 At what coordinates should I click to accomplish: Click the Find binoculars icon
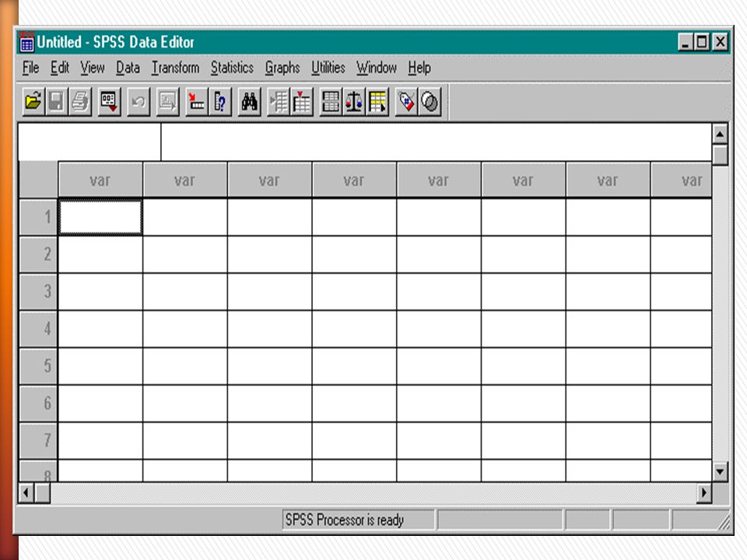tap(249, 101)
